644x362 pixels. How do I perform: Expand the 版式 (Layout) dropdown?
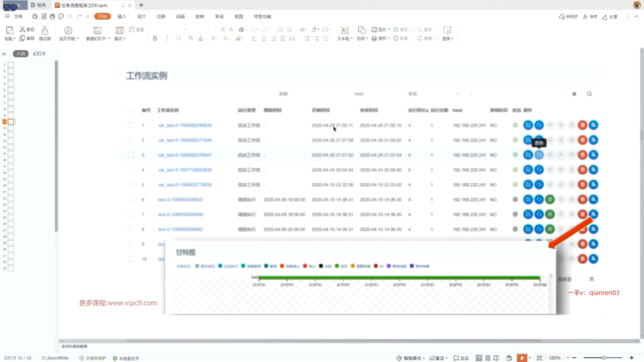pyautogui.click(x=120, y=39)
